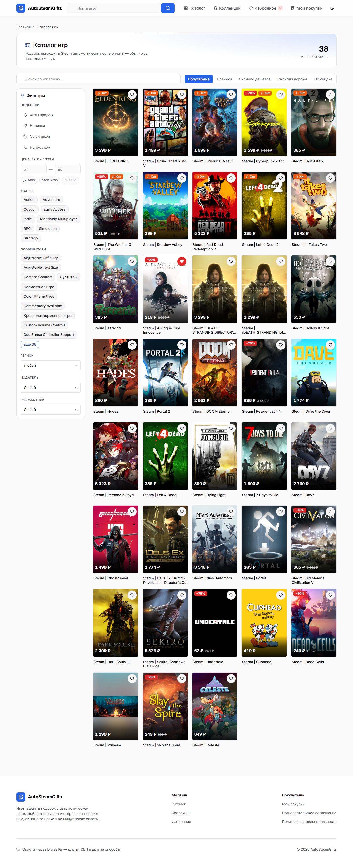Viewport: 353px width, 868px height.
Task: Select Хиты продаж collection filter
Action: pos(51,115)
